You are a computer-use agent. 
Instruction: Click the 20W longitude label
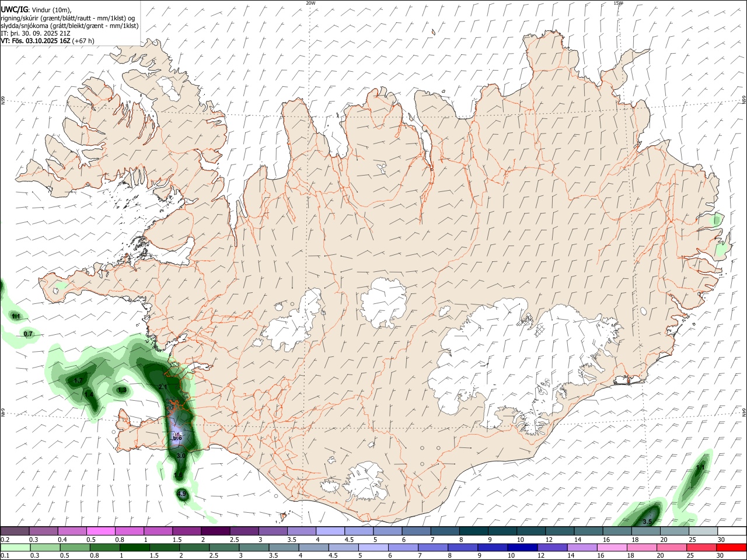click(x=310, y=2)
